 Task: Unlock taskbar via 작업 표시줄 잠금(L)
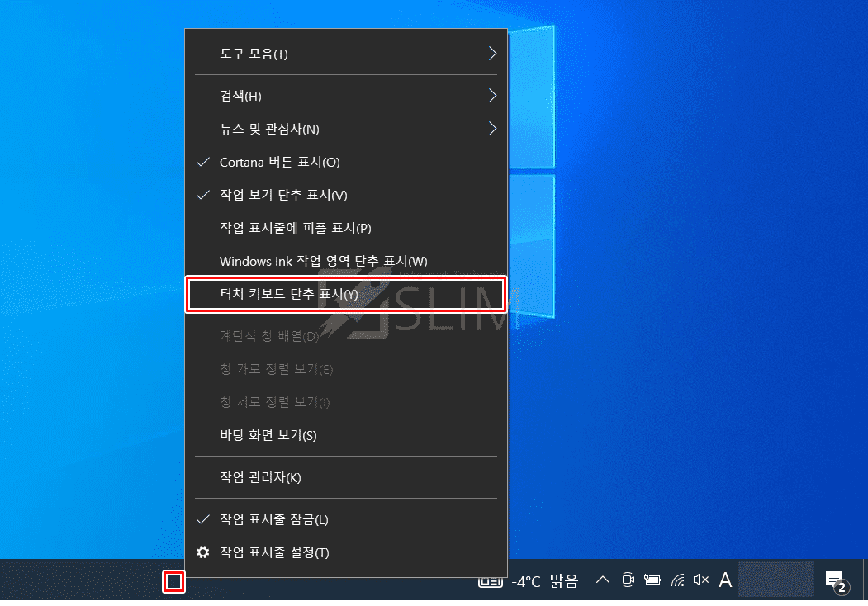click(x=346, y=519)
